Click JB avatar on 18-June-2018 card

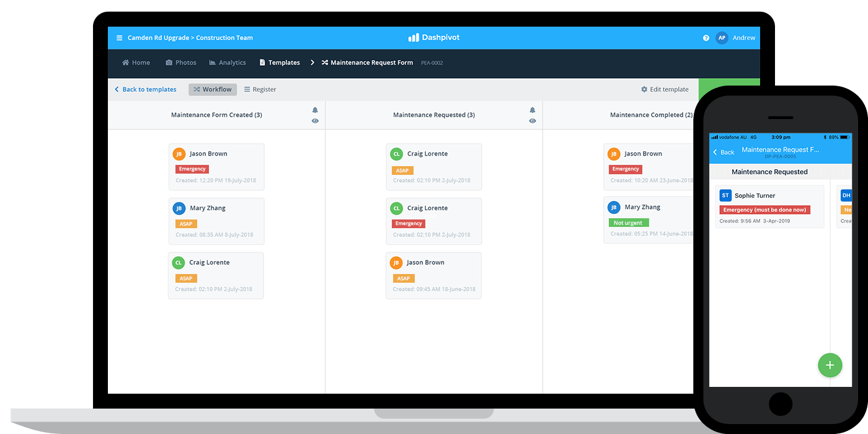point(396,263)
